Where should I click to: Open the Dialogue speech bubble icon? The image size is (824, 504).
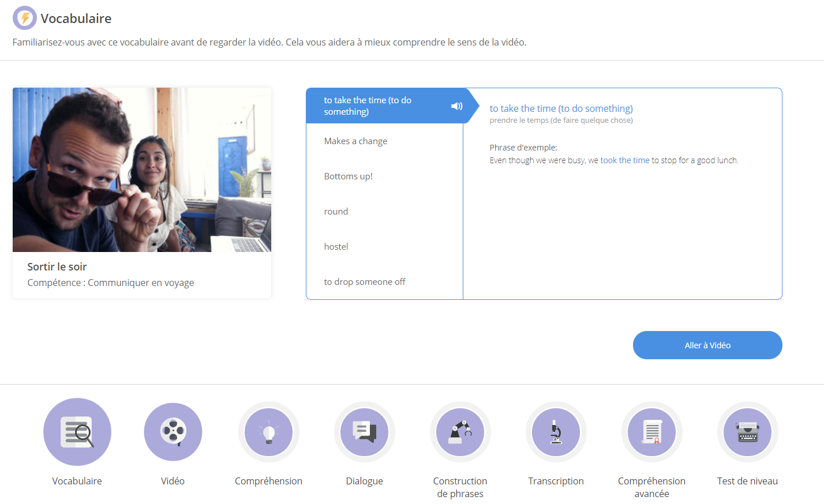365,432
